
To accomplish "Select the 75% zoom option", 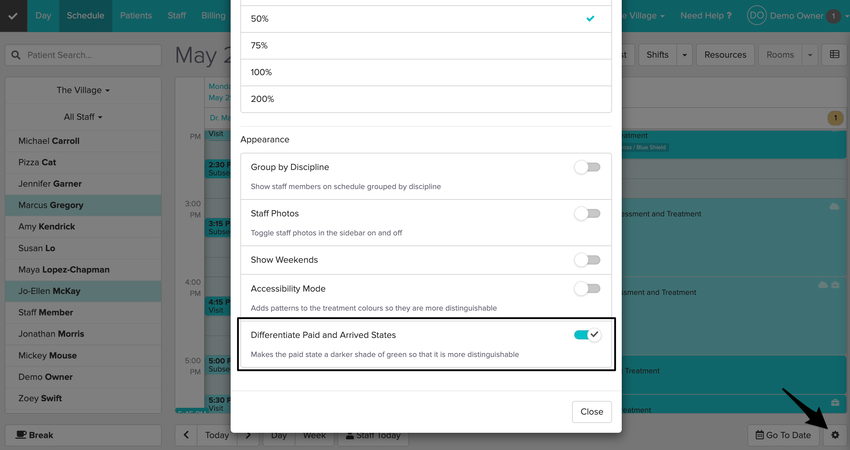I will 425,46.
